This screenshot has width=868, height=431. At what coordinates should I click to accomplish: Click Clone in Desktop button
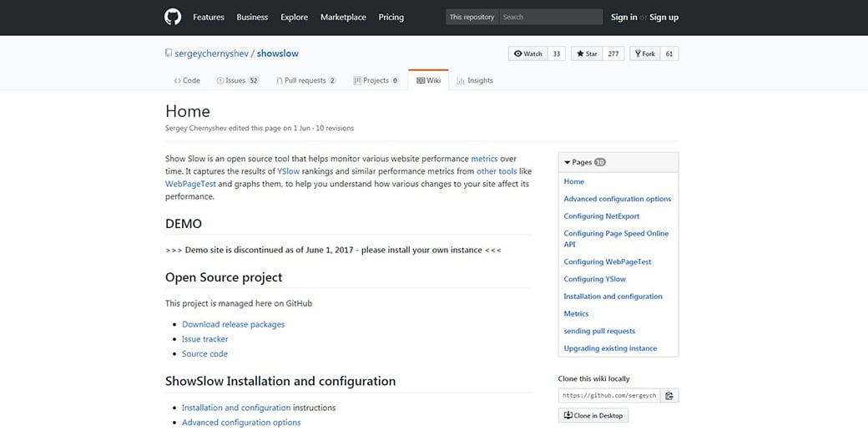click(x=593, y=415)
